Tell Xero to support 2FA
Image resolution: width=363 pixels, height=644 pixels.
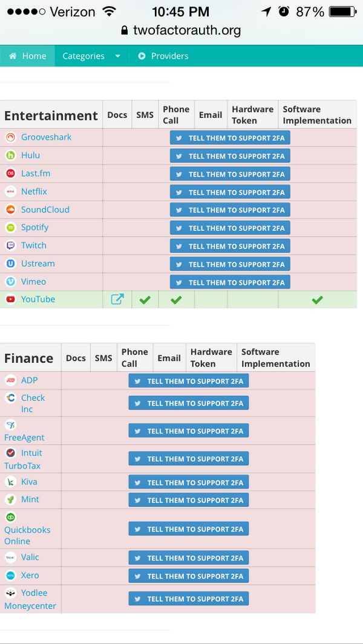[x=189, y=576]
